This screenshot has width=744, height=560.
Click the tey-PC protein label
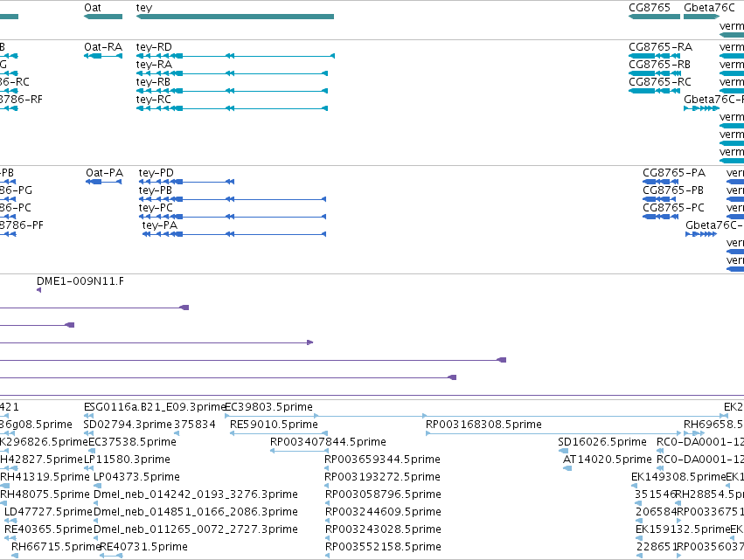point(156,208)
